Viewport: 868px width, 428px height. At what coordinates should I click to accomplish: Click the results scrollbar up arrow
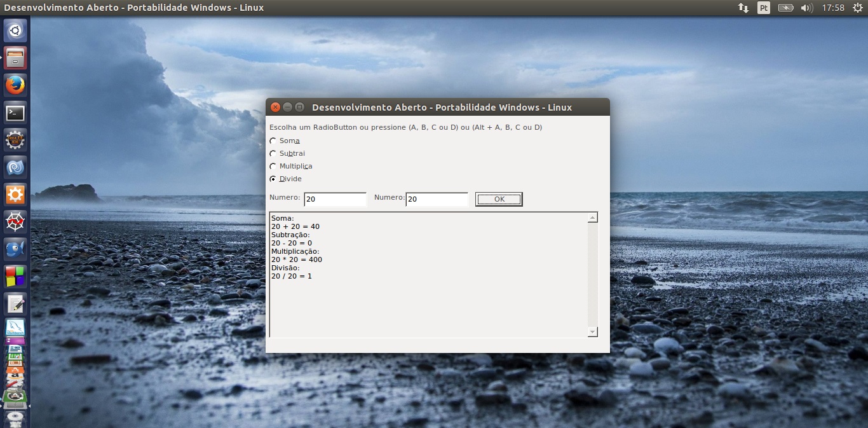coord(593,218)
